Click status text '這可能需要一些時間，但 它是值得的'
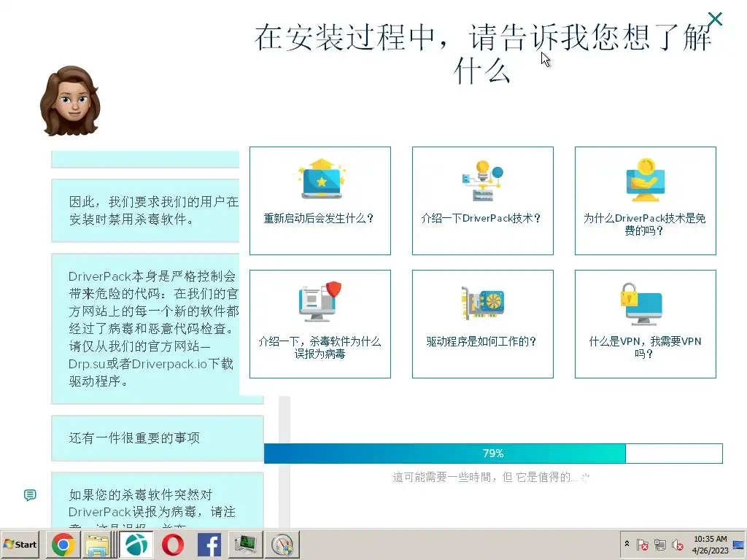This screenshot has height=560, width=747. tap(484, 477)
